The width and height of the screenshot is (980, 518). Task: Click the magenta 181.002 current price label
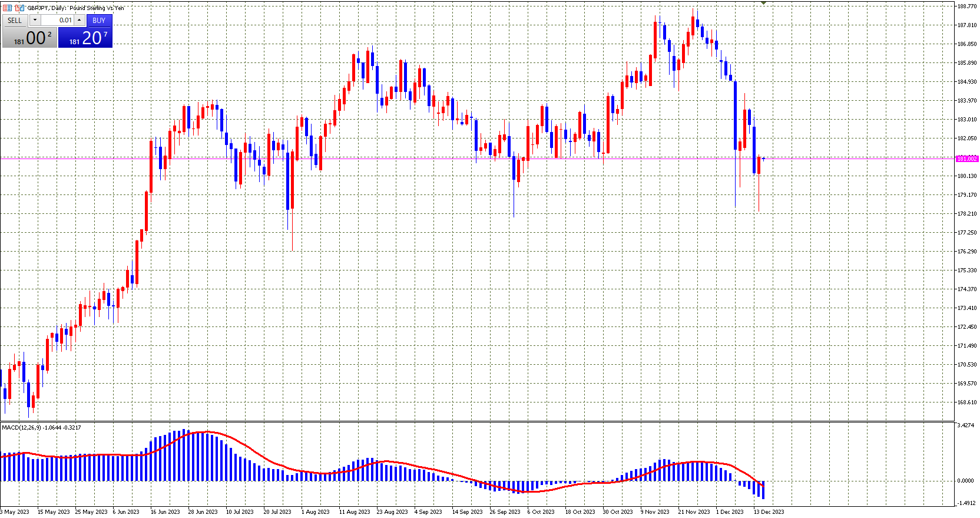click(966, 159)
